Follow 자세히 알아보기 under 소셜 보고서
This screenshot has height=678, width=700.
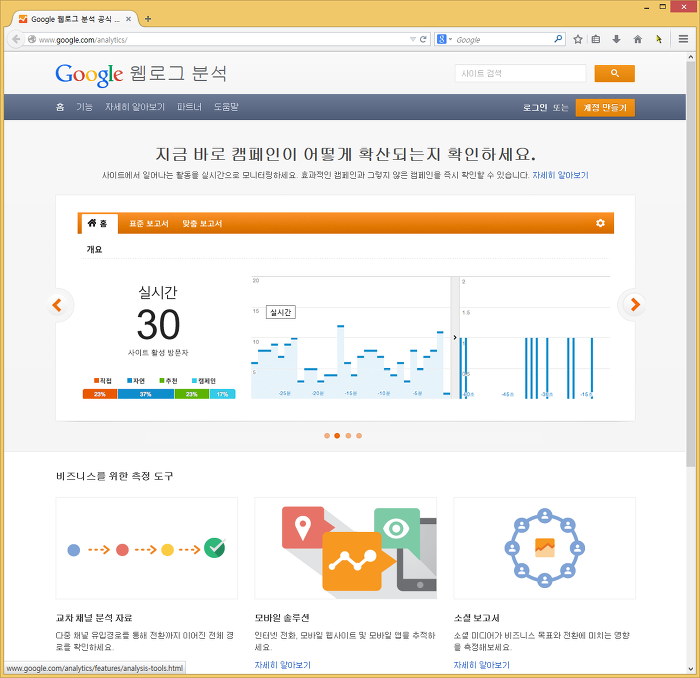(x=482, y=665)
